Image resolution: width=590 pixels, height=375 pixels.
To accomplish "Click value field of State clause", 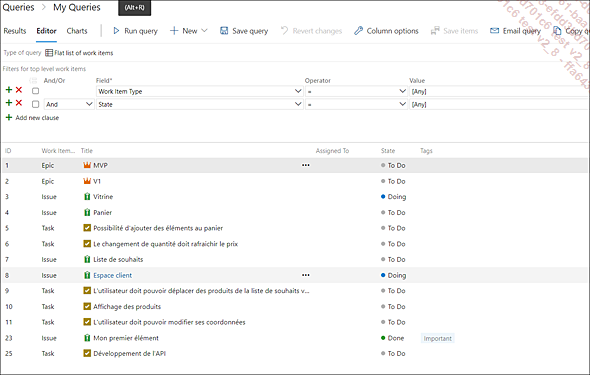I will 499,104.
